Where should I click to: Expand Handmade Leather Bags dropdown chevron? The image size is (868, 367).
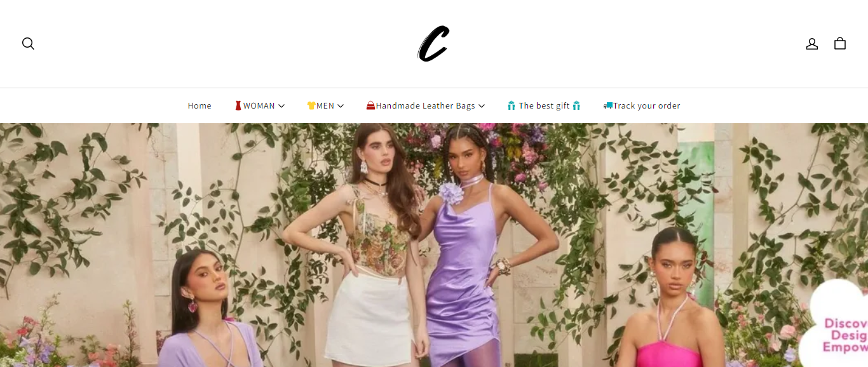(x=482, y=106)
